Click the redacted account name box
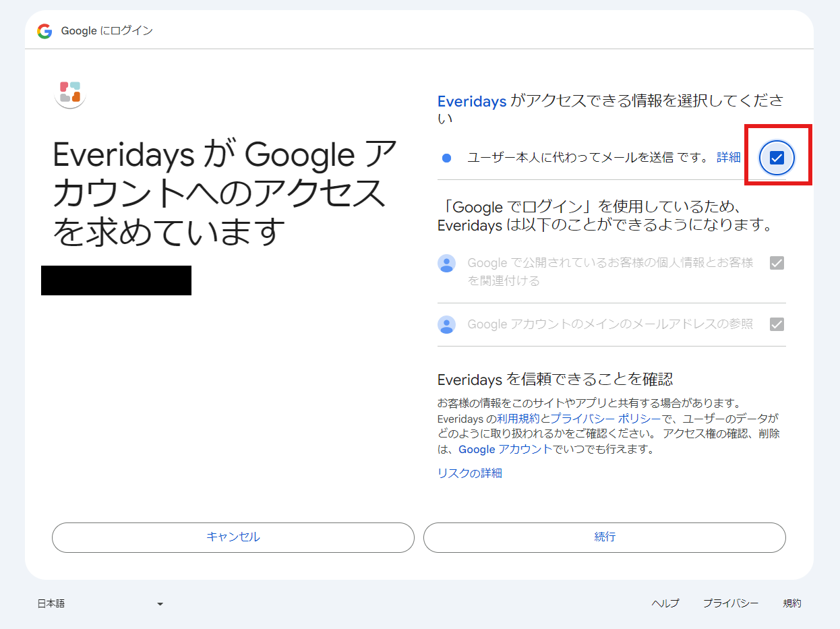840x629 pixels. [116, 281]
